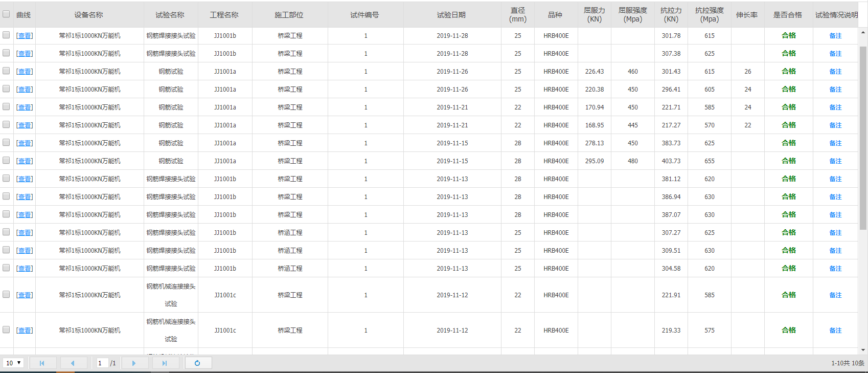Open 备注 link for 307.38 row

click(x=835, y=54)
